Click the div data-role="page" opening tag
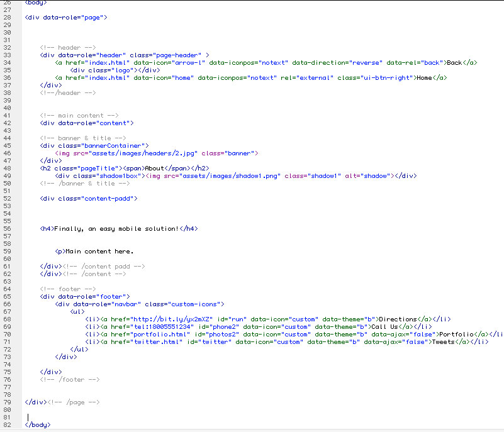504x432 pixels. (x=66, y=18)
